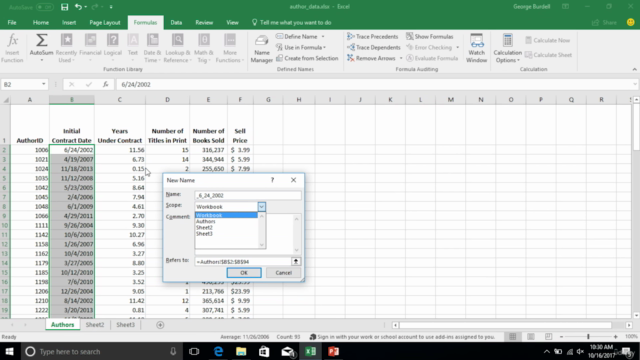Open Logical functions library
The width and height of the screenshot is (640, 360).
click(x=113, y=48)
